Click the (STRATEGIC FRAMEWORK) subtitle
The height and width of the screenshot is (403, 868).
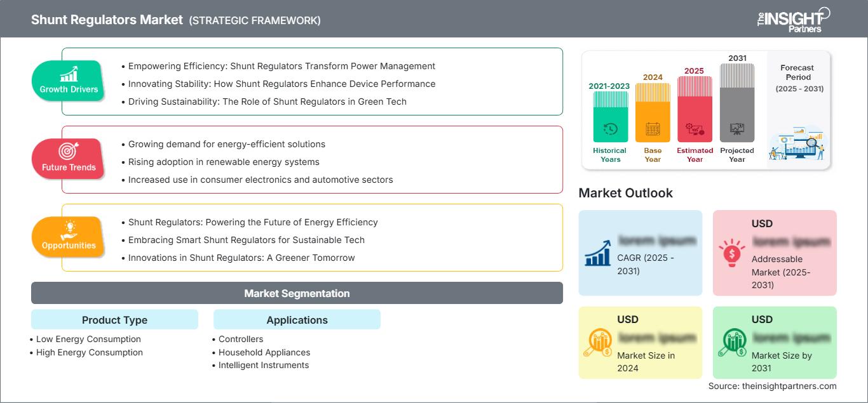pyautogui.click(x=255, y=20)
